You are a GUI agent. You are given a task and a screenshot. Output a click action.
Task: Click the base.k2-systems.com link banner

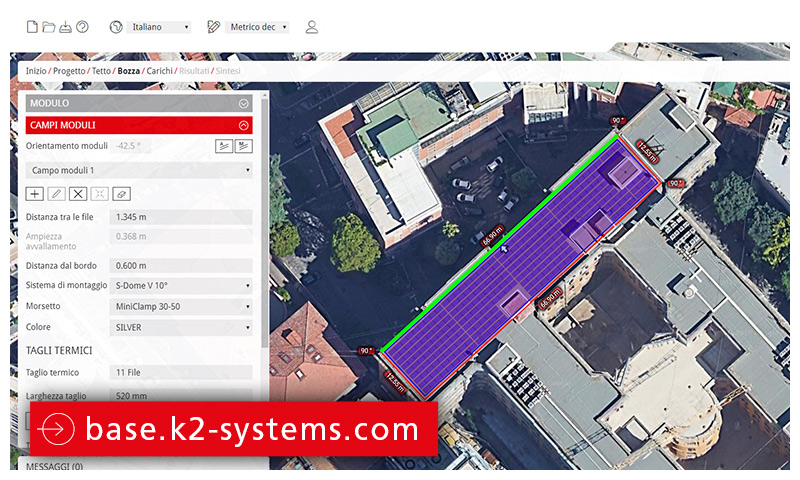pyautogui.click(x=234, y=429)
